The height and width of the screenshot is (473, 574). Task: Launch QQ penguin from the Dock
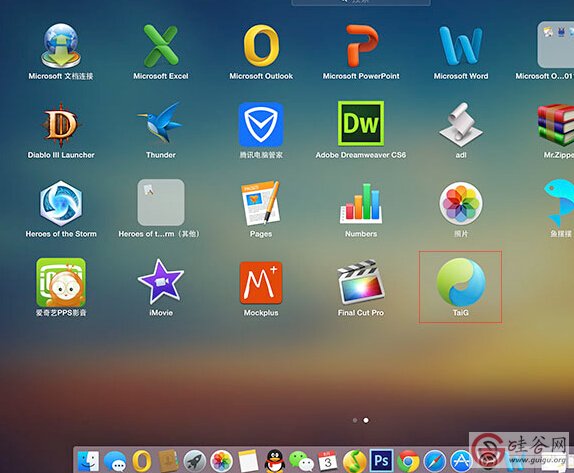[275, 461]
